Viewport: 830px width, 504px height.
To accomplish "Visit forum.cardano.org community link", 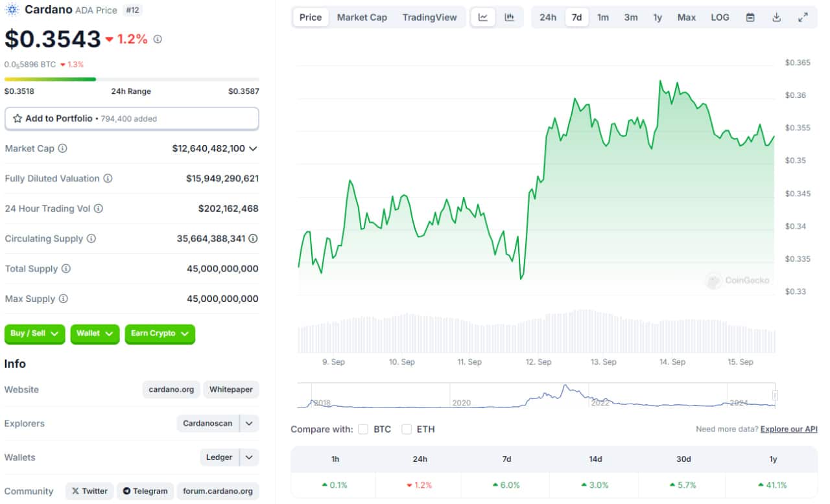I will 218,491.
